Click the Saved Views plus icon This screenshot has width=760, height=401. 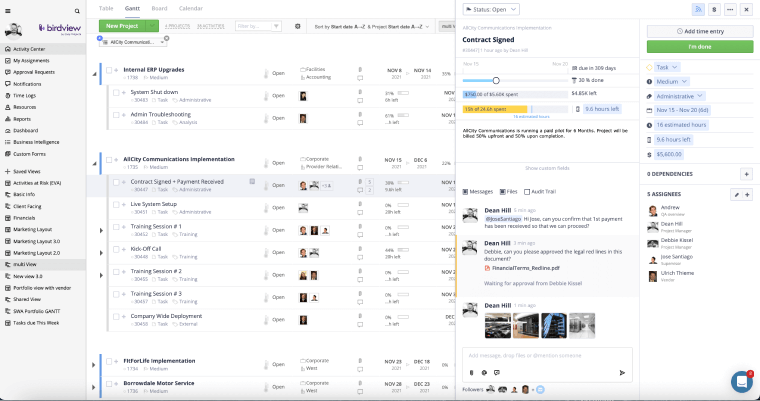(7, 171)
